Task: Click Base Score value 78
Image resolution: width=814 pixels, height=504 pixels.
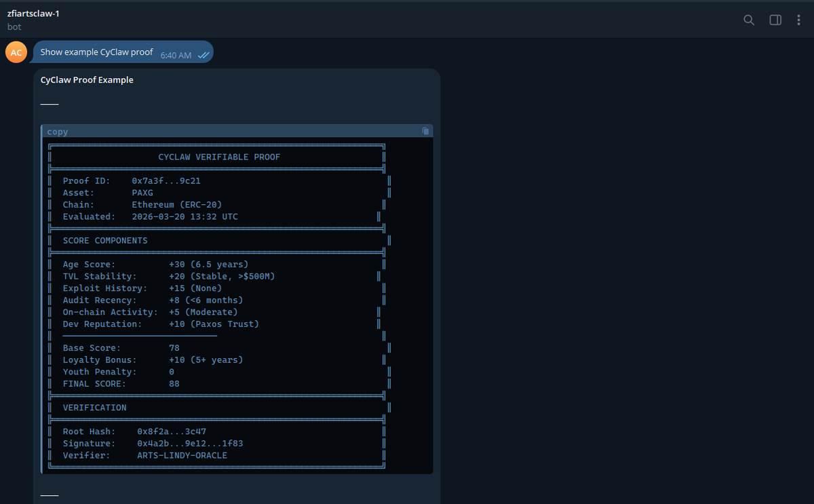Action: point(174,348)
